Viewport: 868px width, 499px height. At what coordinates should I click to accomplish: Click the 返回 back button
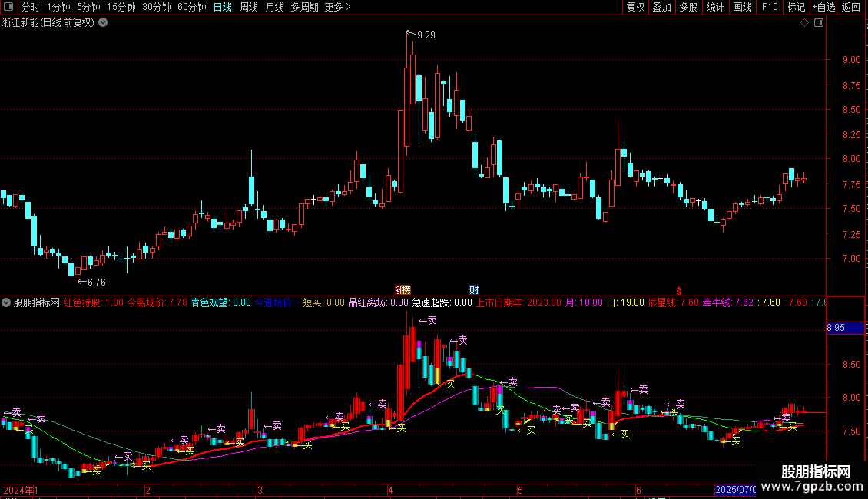click(851, 7)
